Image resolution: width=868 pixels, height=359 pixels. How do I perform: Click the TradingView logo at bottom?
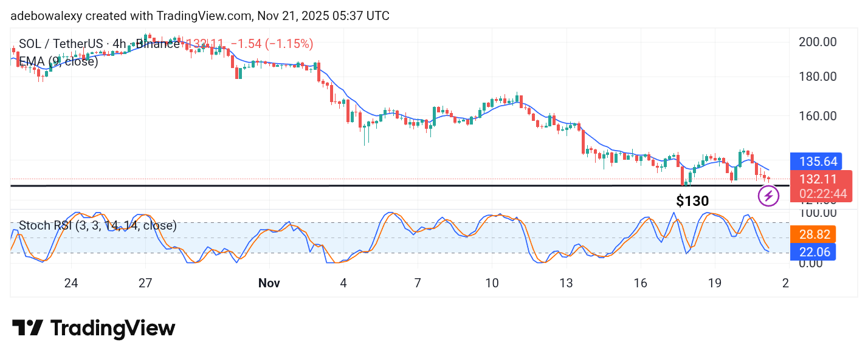94,328
